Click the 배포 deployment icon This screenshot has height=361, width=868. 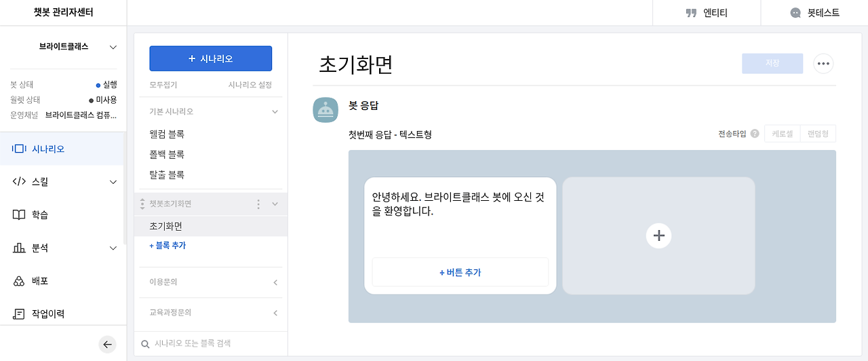coord(19,281)
